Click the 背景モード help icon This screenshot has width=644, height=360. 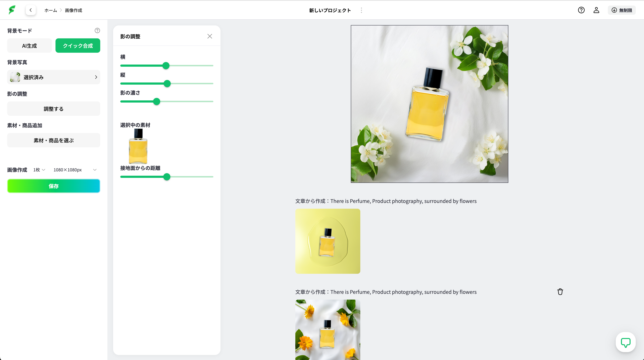97,30
